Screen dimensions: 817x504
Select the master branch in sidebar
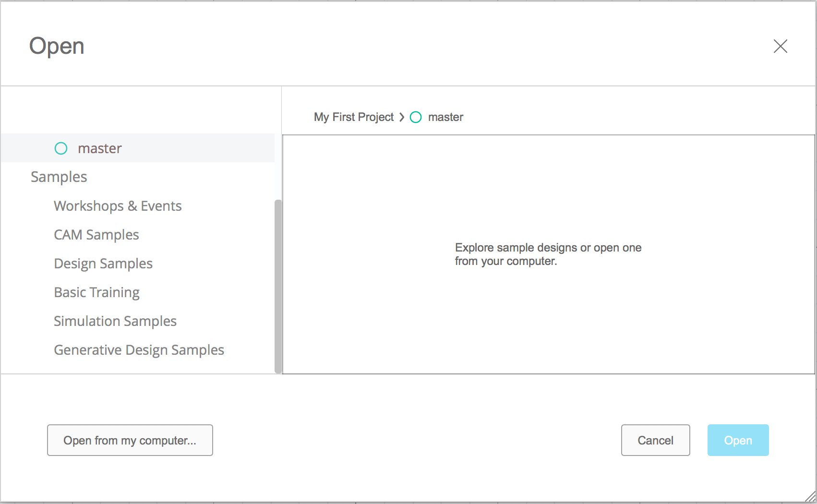[138, 148]
